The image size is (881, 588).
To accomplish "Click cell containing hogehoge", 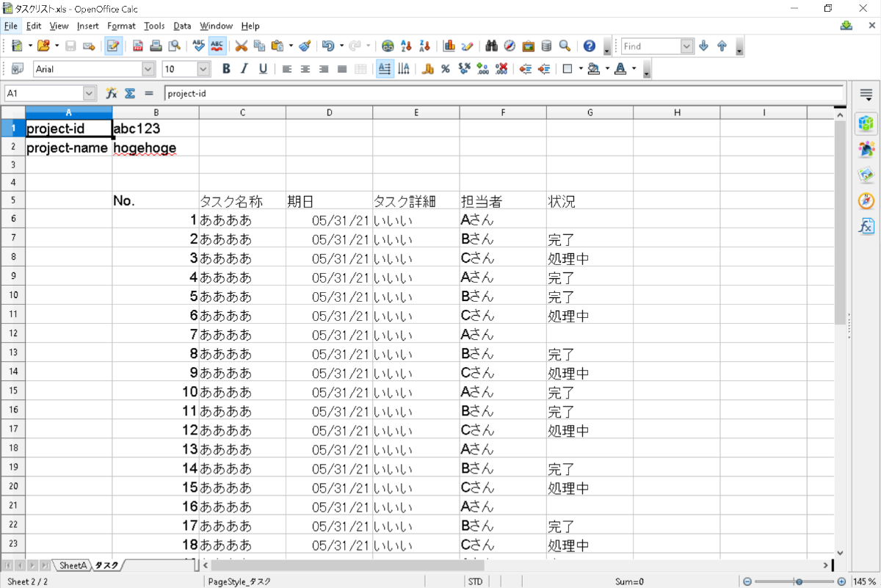I will pyautogui.click(x=156, y=147).
